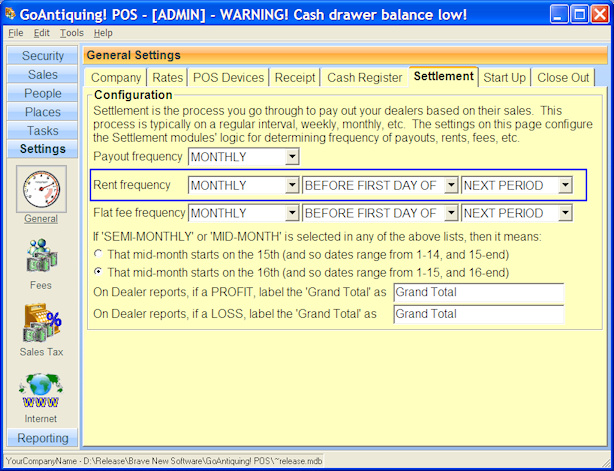Switch to the Rates tab
The width and height of the screenshot is (614, 471).
click(x=168, y=78)
